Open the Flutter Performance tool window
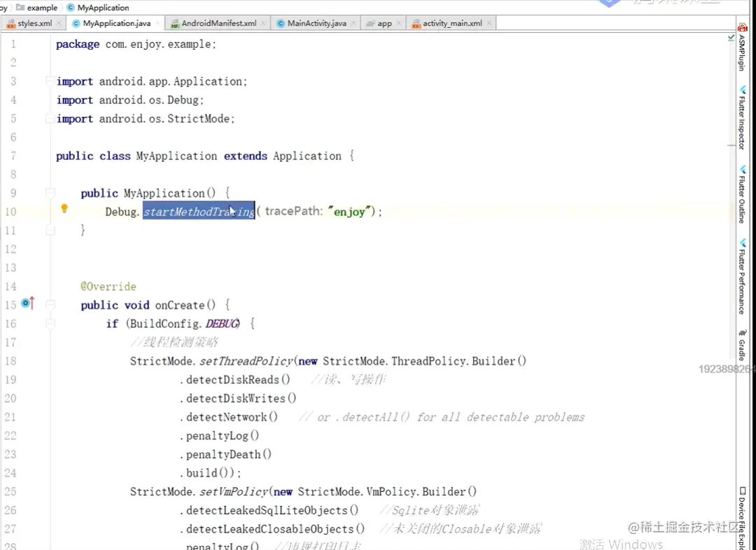The width and height of the screenshot is (756, 550). (x=742, y=275)
